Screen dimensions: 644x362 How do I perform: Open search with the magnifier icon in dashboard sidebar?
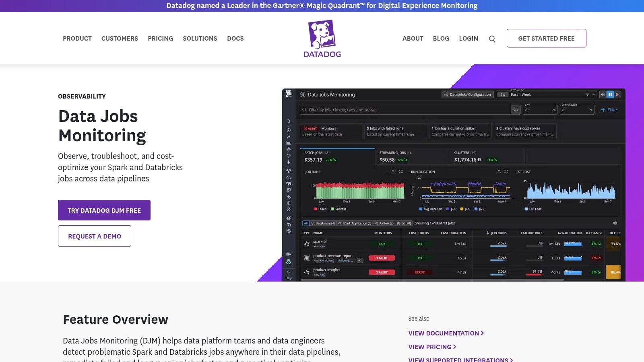click(289, 121)
